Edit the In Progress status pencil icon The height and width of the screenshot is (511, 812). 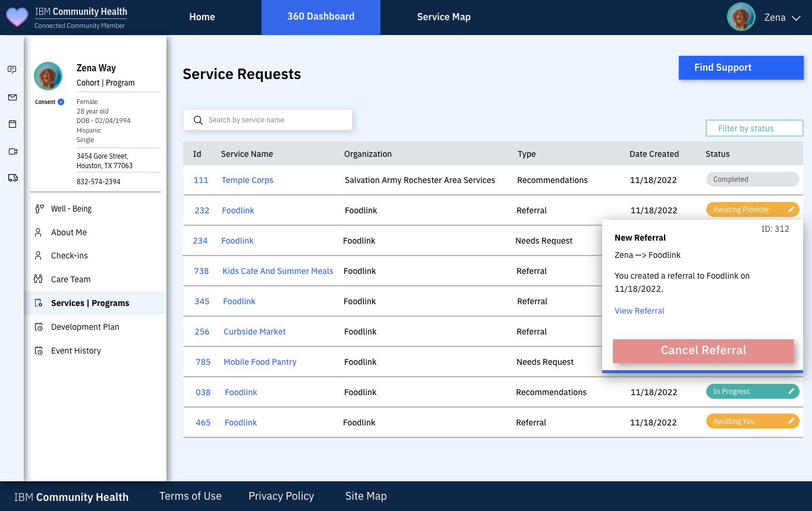791,391
